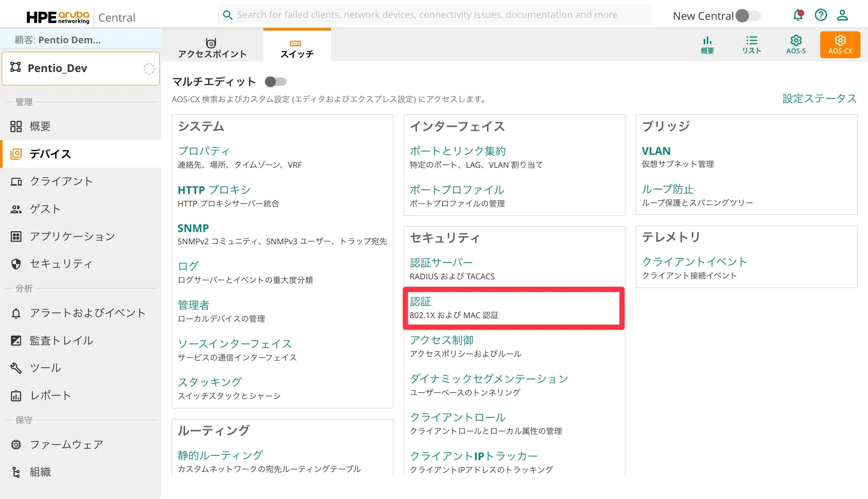Open the help question mark icon
This screenshot has width=868, height=499.
(x=821, y=15)
